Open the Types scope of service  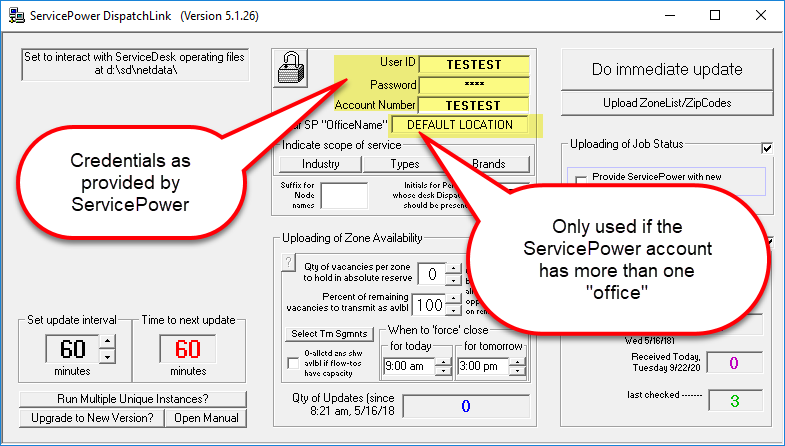[405, 164]
